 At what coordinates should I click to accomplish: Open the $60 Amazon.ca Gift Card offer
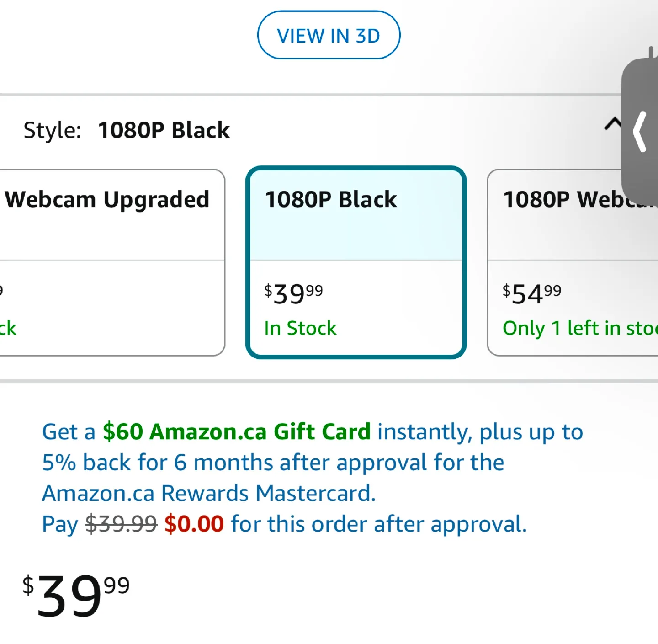tap(236, 432)
